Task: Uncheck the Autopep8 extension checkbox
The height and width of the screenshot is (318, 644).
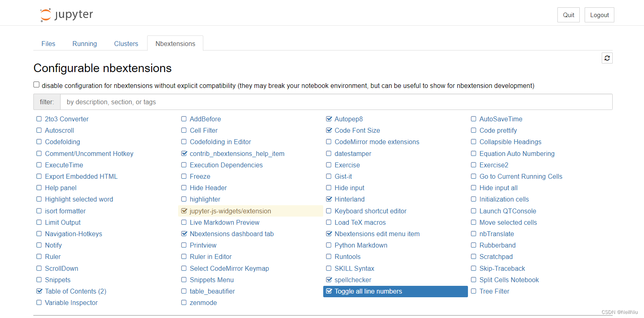Action: pyautogui.click(x=329, y=119)
